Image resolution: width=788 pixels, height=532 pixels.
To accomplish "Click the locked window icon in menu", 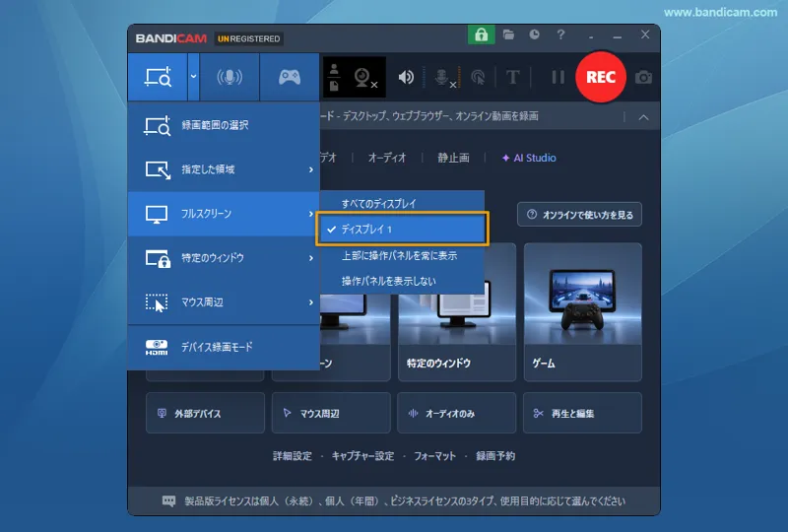I will (158, 258).
